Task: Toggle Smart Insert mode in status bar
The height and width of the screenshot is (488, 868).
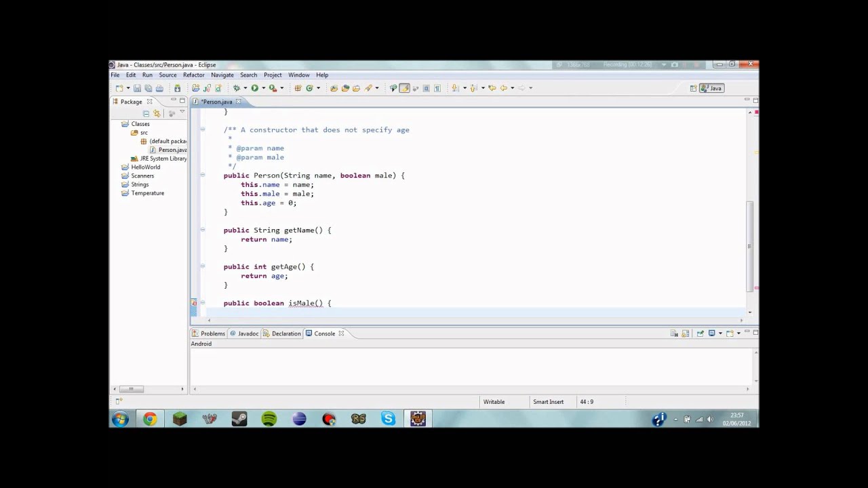Action: 548,402
